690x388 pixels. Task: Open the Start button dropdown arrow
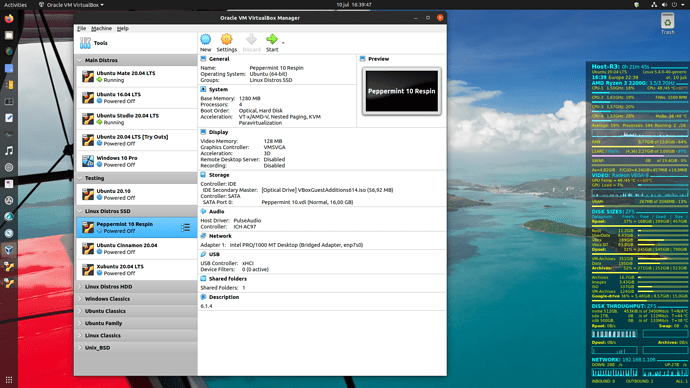point(283,43)
